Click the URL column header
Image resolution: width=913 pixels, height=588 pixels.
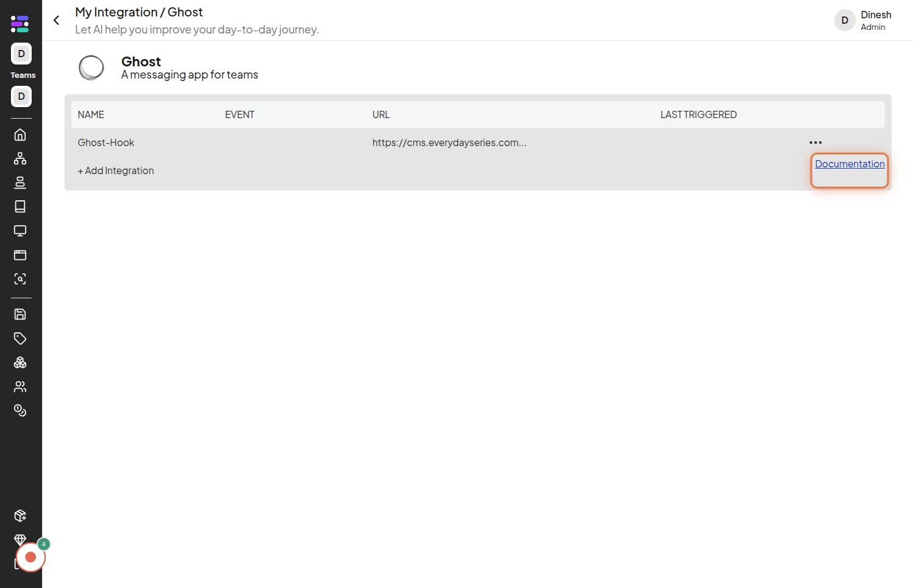(381, 114)
